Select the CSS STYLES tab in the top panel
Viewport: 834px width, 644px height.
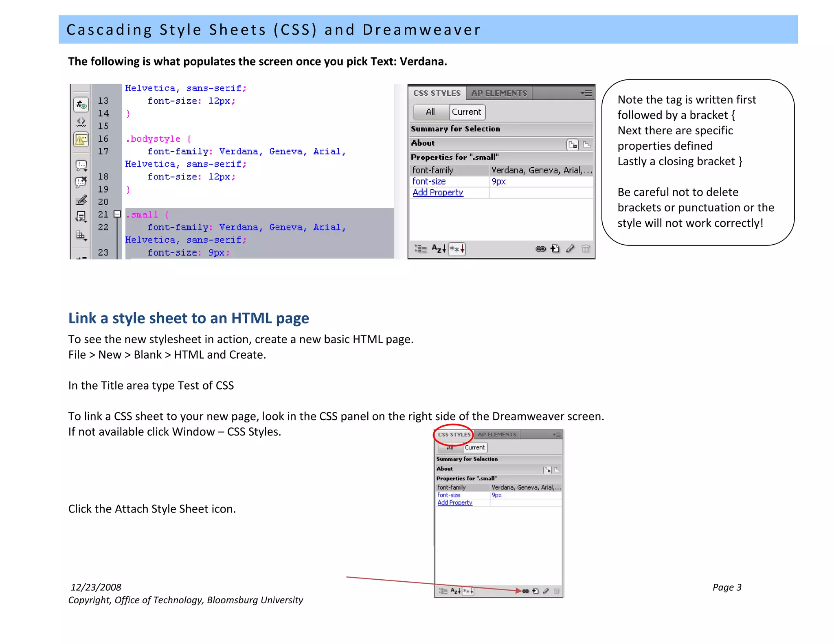pos(437,93)
